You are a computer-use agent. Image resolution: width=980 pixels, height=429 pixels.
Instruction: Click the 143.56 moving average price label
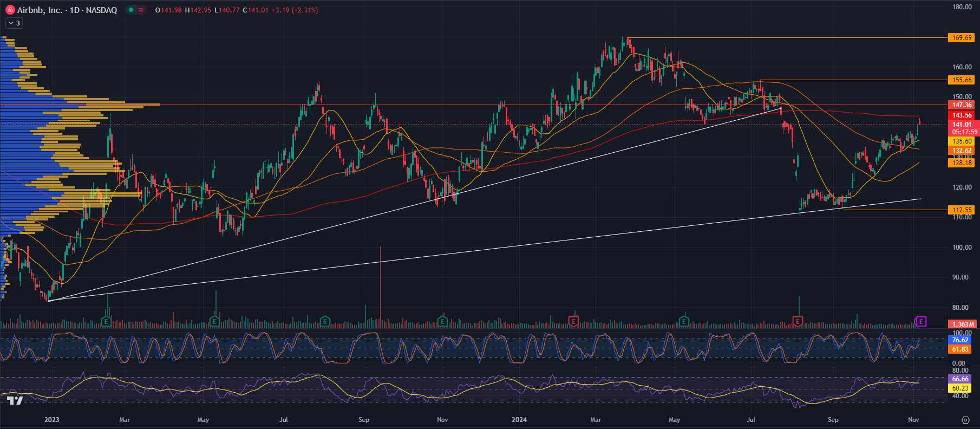(x=962, y=115)
